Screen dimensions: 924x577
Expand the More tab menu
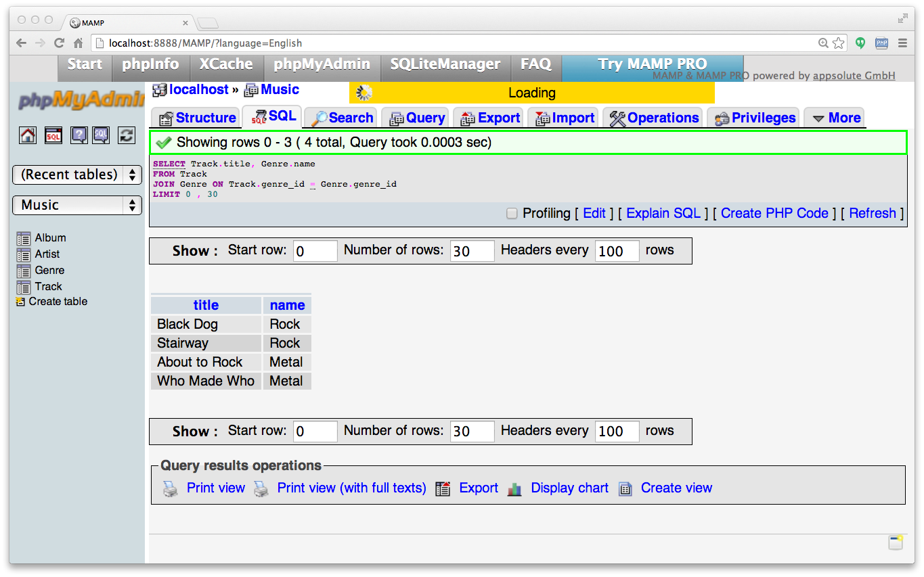tap(836, 118)
